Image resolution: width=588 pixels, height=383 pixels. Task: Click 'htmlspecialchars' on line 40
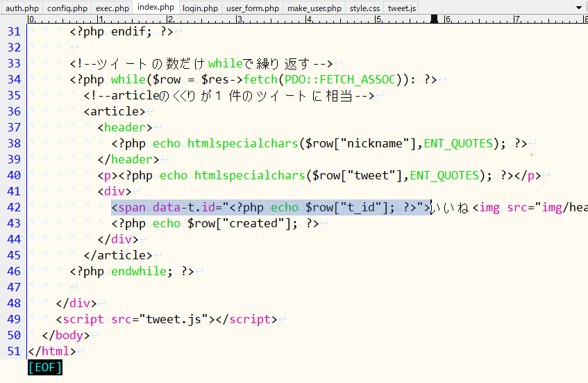249,175
